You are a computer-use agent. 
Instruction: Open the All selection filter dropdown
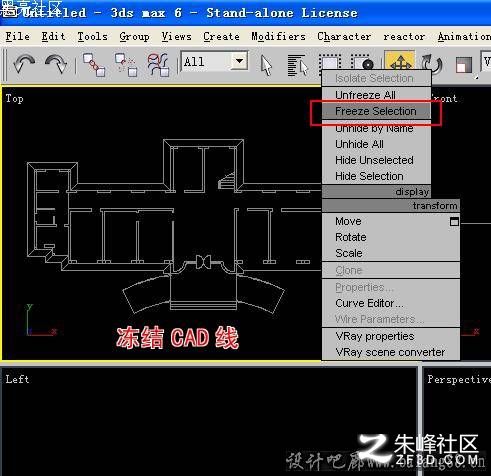point(239,61)
